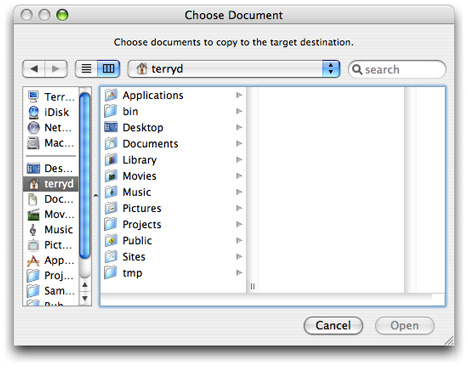Click the Movies folder icon
The image size is (468, 368).
[111, 176]
